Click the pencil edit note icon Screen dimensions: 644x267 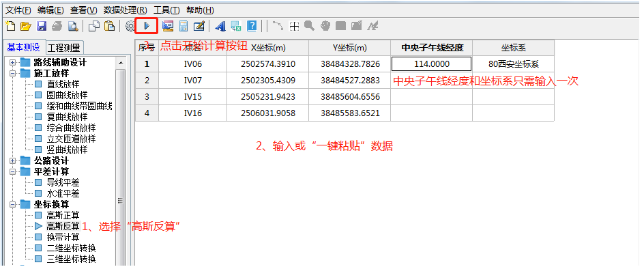tap(199, 27)
